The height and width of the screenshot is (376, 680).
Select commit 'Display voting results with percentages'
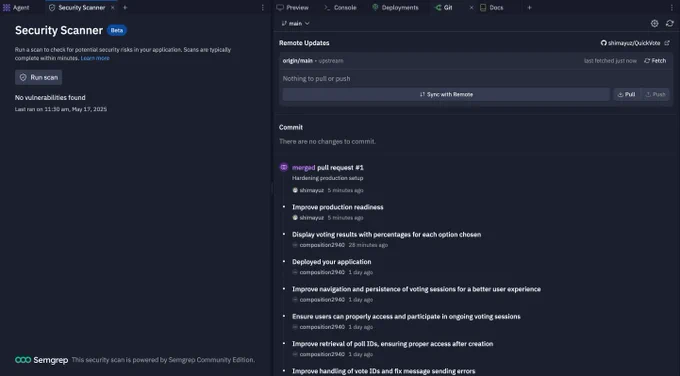tap(386, 235)
